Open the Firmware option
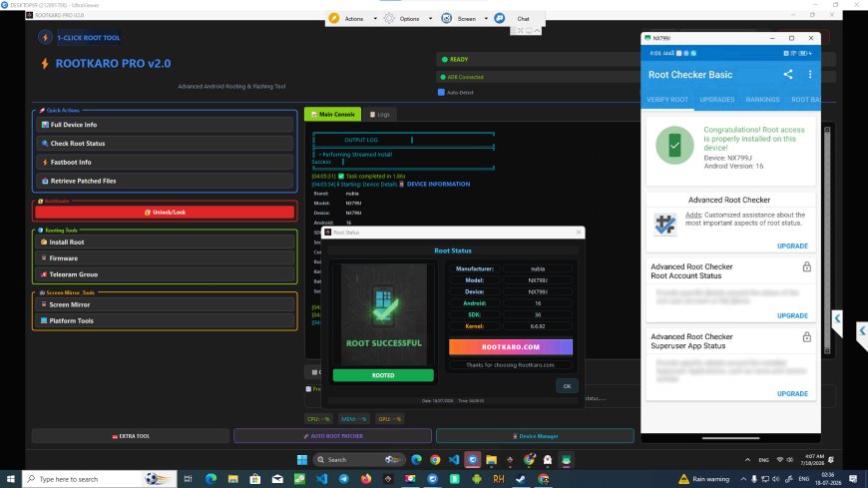The width and height of the screenshot is (868, 488). (165, 258)
